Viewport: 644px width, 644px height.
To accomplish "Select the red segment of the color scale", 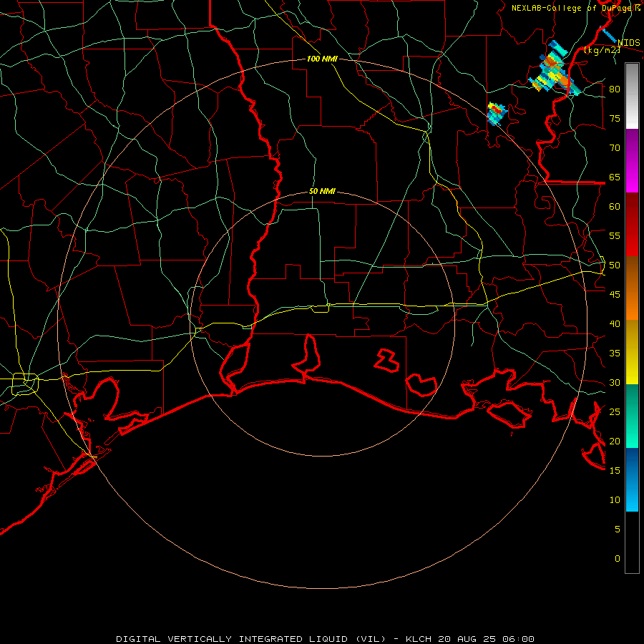I will pyautogui.click(x=632, y=225).
